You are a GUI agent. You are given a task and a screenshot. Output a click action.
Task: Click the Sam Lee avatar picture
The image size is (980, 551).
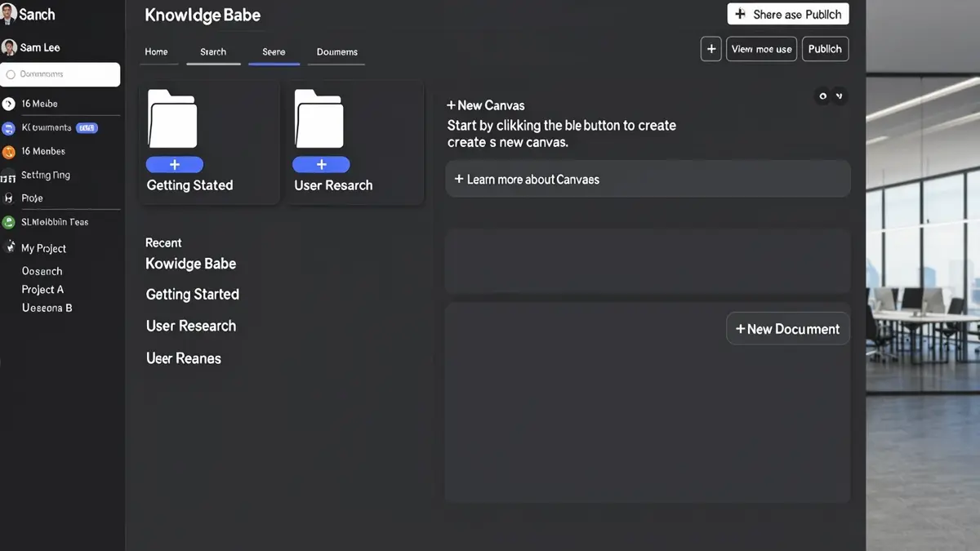(9, 47)
